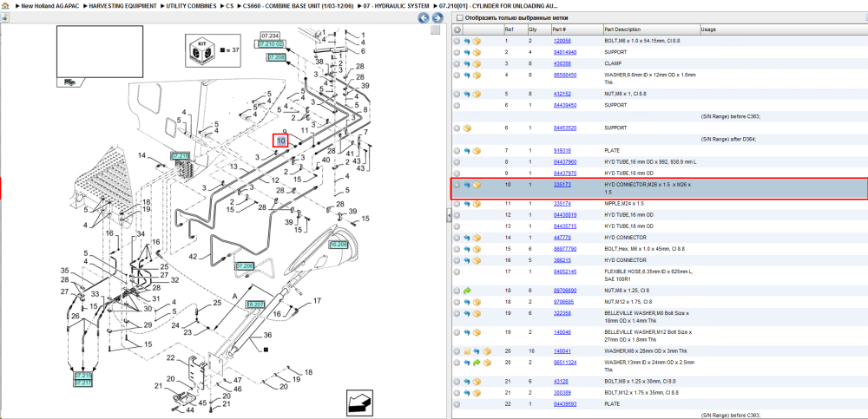Click blue arrow icon for BOLT 86977790
This screenshot has width=868, height=419.
(467, 249)
